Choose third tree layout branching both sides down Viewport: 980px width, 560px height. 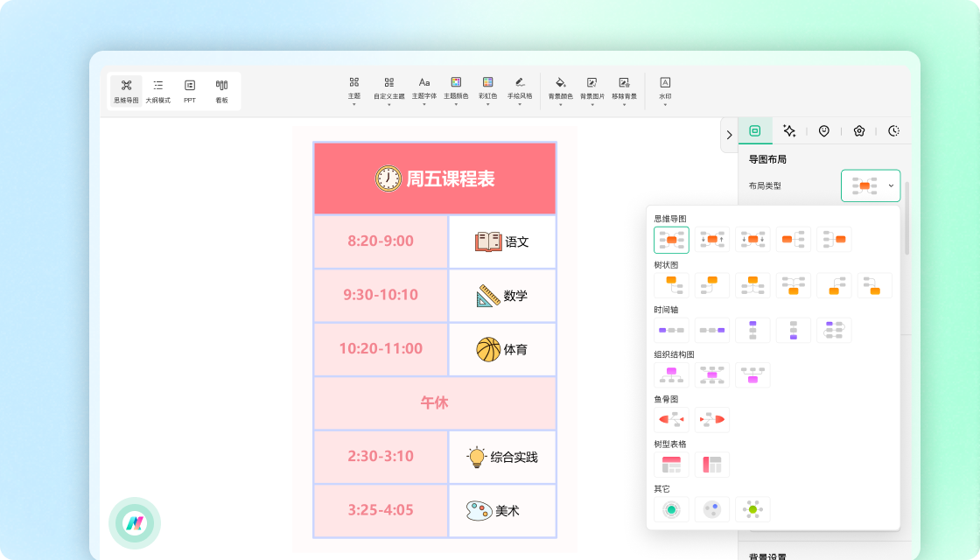point(752,285)
